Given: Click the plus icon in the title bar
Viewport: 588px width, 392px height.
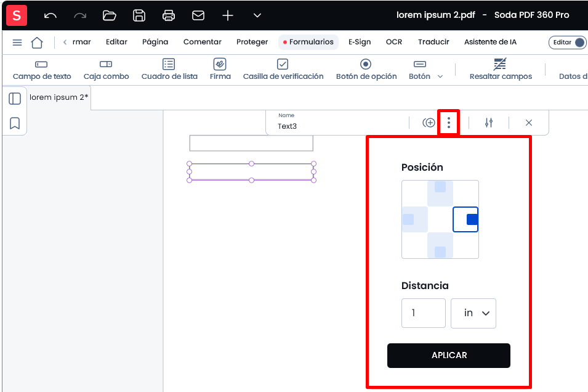Looking at the screenshot, I should [x=228, y=15].
